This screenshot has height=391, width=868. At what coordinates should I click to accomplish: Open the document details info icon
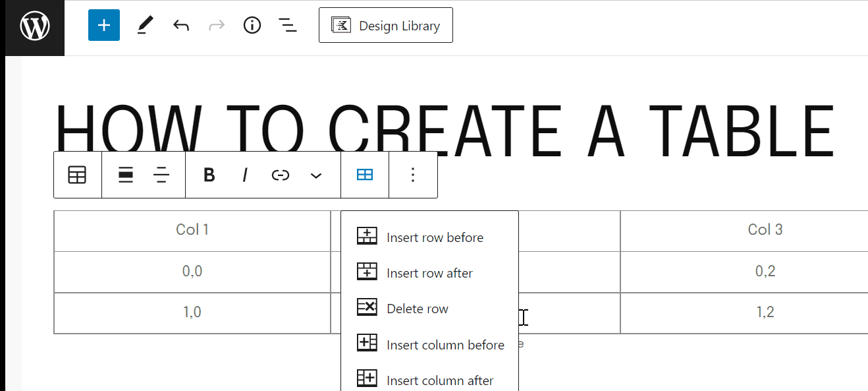252,25
